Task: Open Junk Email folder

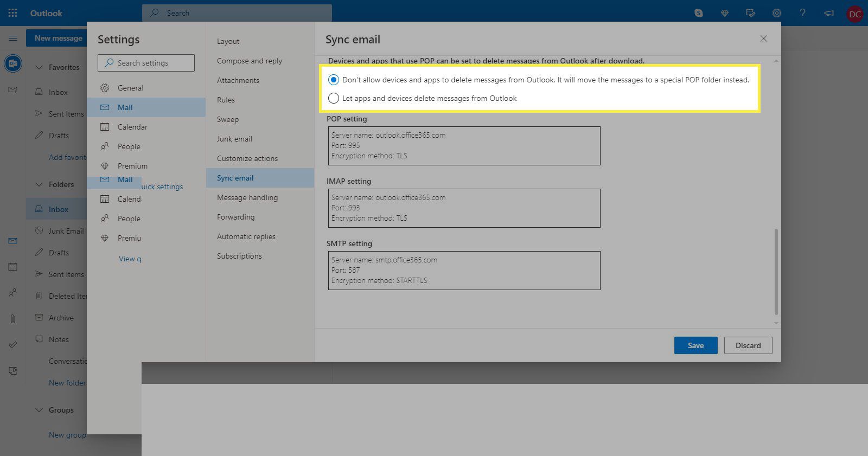Action: coord(66,231)
